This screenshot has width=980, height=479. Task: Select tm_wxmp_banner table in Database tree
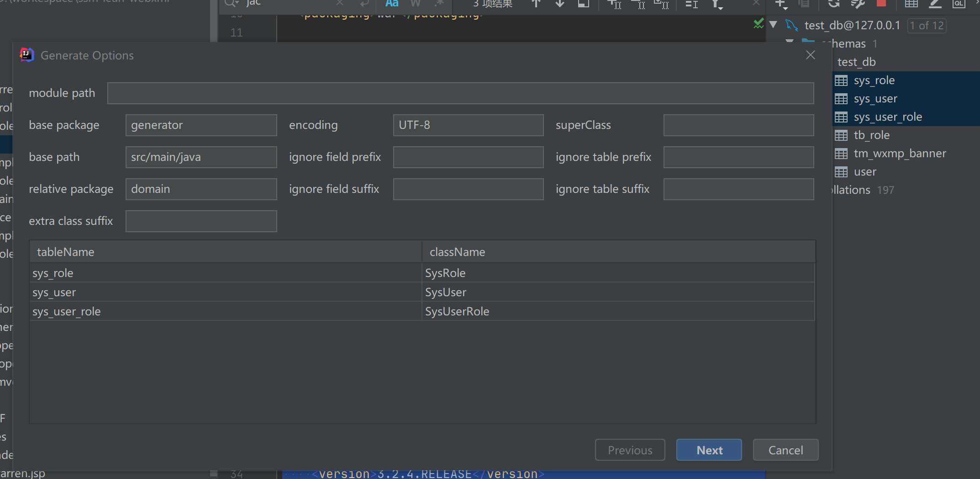pos(900,154)
